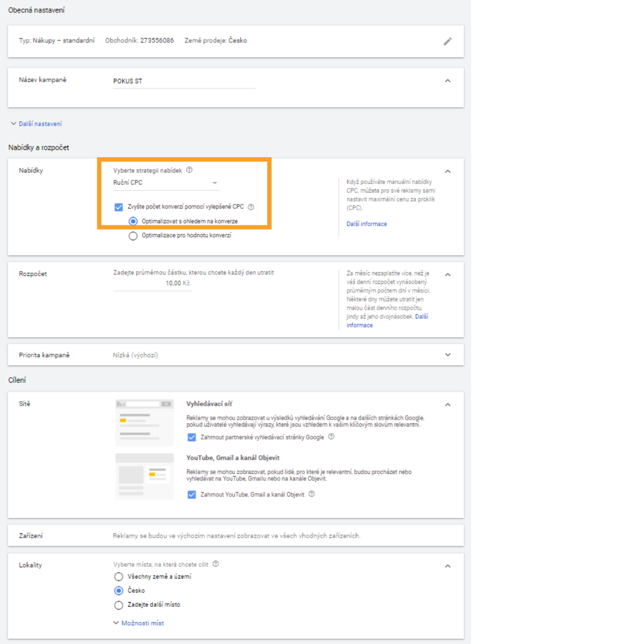Click the YouTube, Gmail a kanál Objevit thumbnail
The width and height of the screenshot is (644, 644).
tap(144, 477)
